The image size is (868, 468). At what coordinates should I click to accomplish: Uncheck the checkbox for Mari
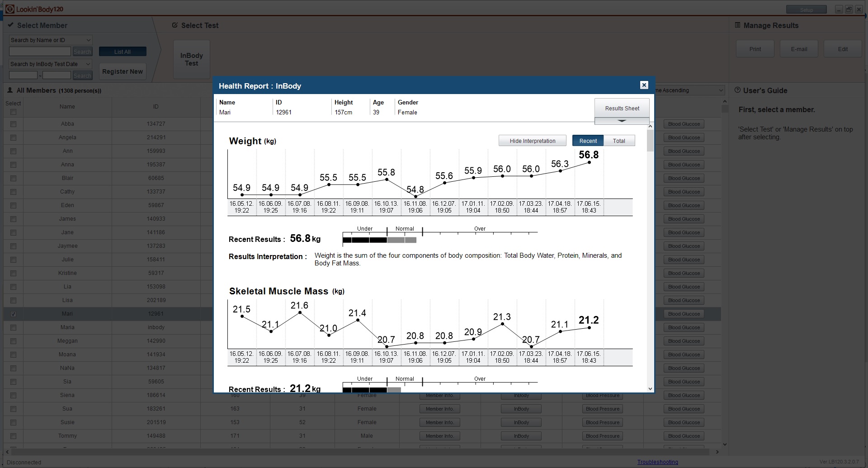(13, 314)
